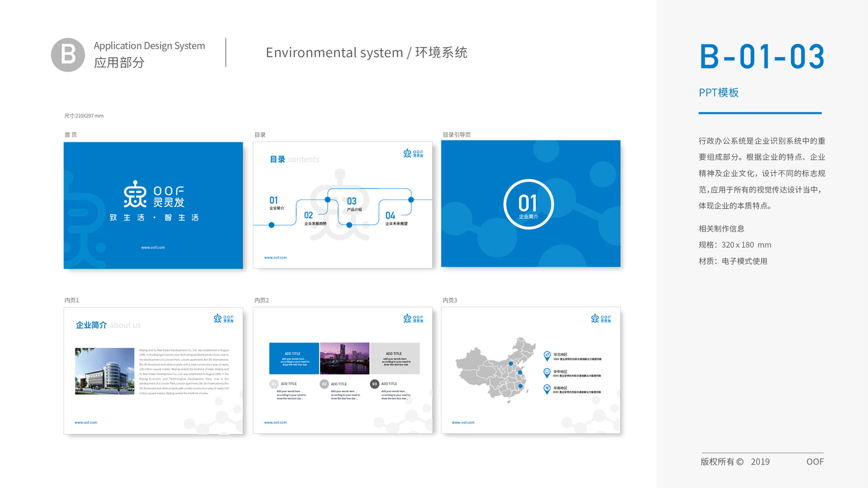The height and width of the screenshot is (488, 868).
Task: Click the OOF logo on the 目录 slide
Action: (413, 153)
